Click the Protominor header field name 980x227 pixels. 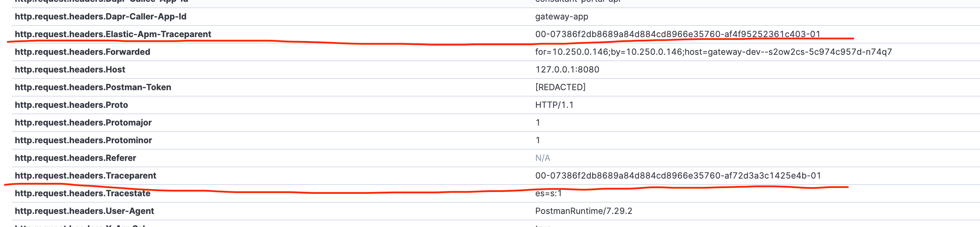coord(83,140)
